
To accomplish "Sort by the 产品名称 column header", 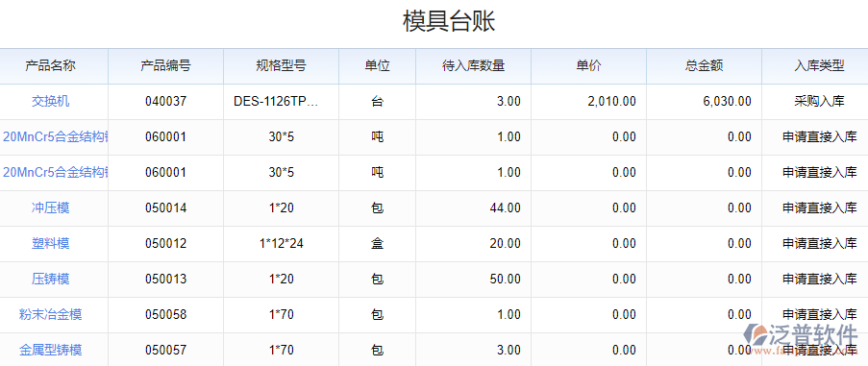I will 50,65.
